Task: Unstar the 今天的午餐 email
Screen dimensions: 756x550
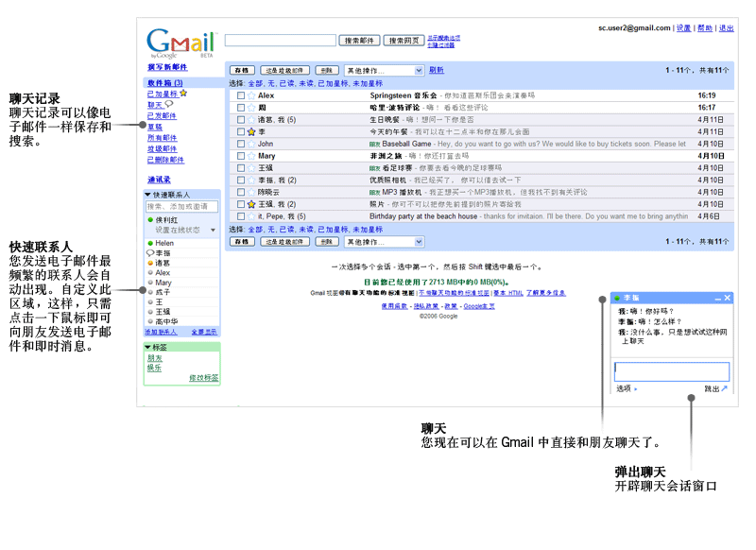Action: (251, 131)
